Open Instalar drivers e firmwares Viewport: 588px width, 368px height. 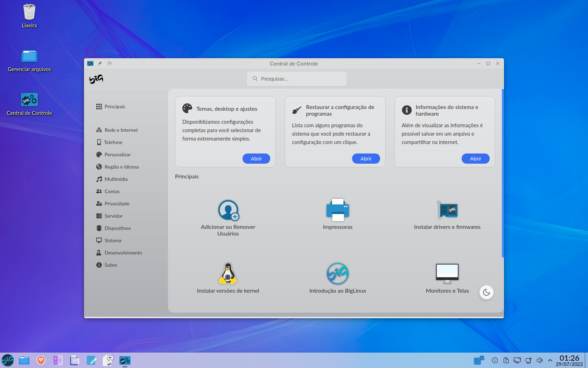[x=447, y=214]
